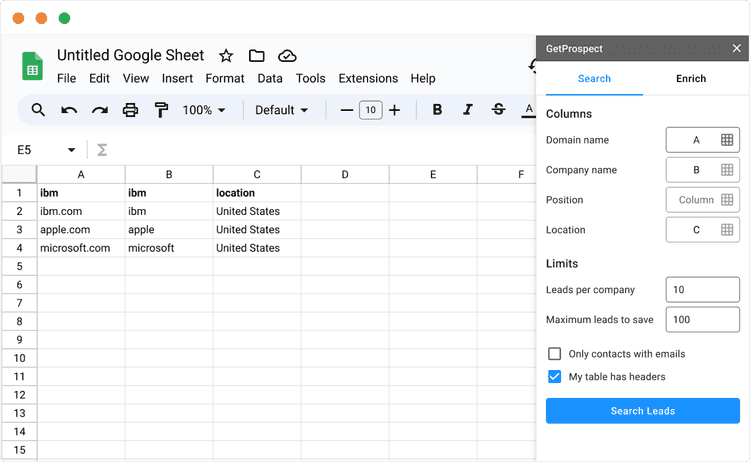This screenshot has width=750, height=462.
Task: Select column E header
Action: [433, 175]
